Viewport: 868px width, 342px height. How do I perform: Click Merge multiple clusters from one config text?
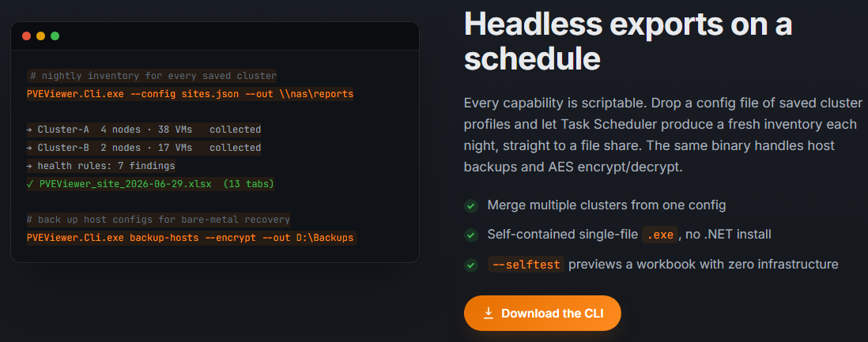click(606, 205)
